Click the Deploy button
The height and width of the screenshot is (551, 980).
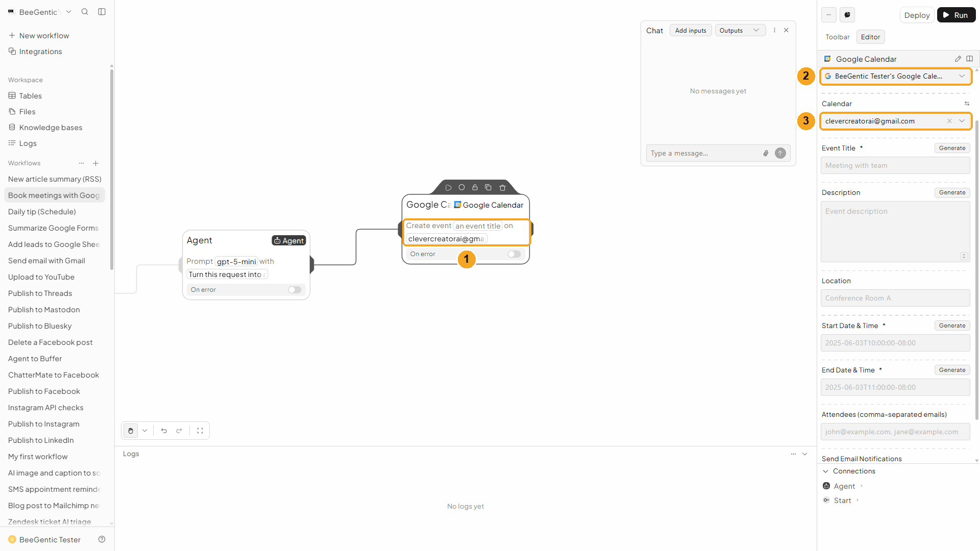tap(917, 15)
